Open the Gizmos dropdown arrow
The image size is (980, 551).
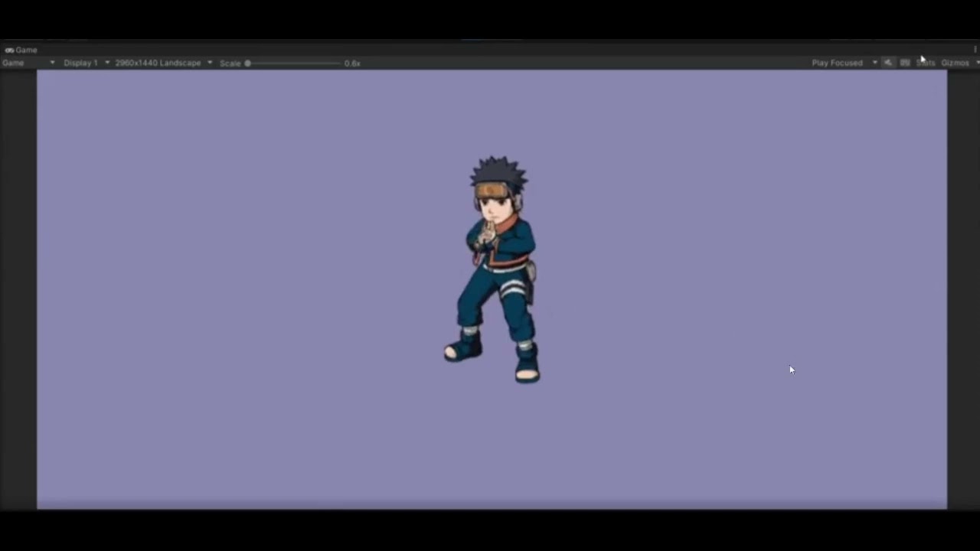976,63
